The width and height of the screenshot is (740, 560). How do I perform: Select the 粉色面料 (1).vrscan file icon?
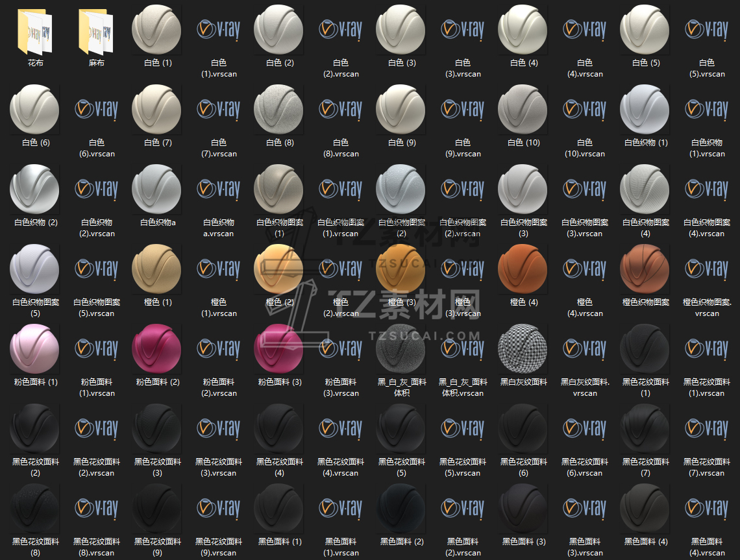click(x=96, y=348)
